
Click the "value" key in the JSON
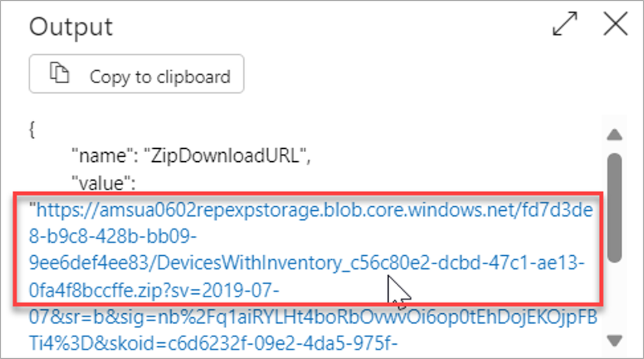(x=100, y=183)
